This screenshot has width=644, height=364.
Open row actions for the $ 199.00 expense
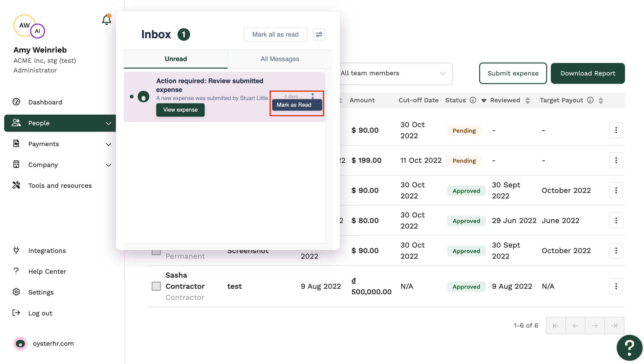pos(616,160)
